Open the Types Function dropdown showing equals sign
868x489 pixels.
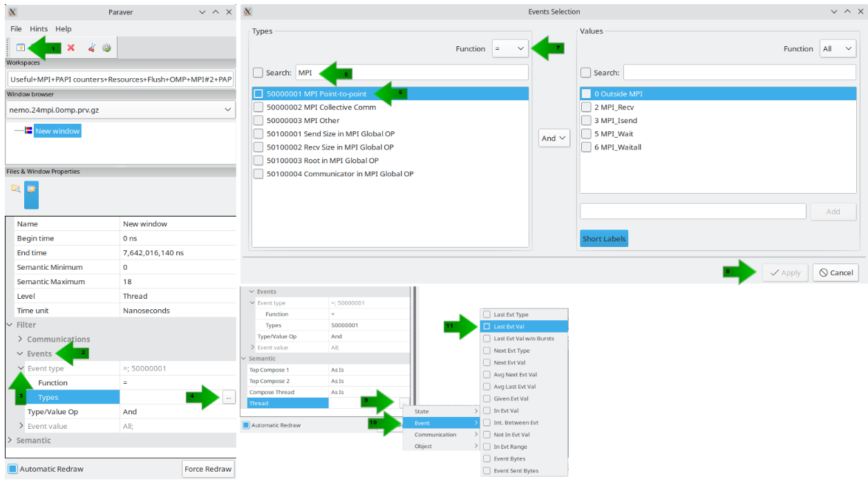510,48
